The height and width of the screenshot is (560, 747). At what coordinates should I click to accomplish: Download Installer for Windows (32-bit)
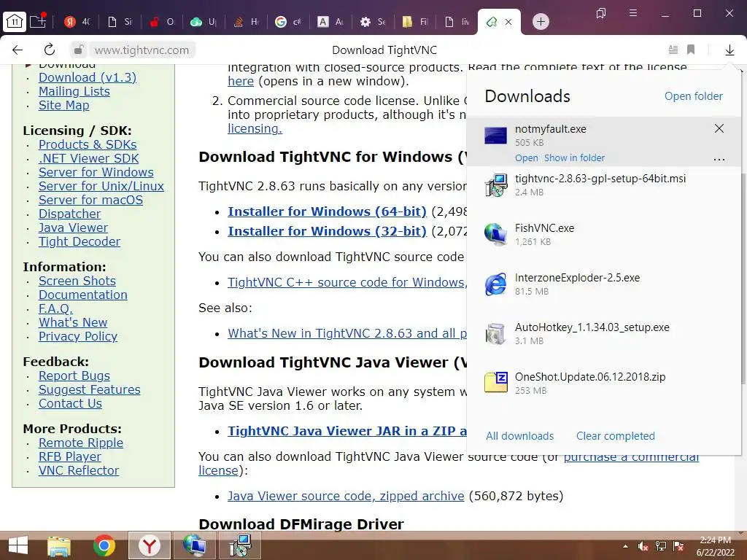[327, 231]
